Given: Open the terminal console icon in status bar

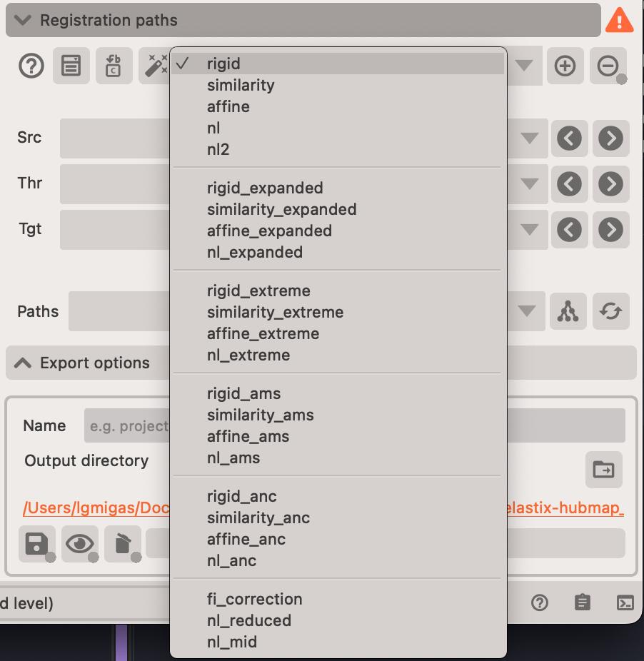Looking at the screenshot, I should (x=625, y=603).
